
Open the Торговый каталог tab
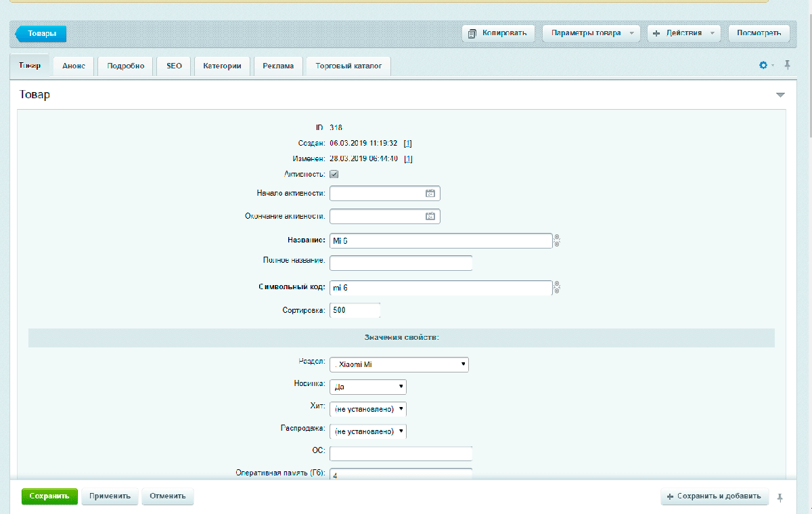tap(348, 66)
